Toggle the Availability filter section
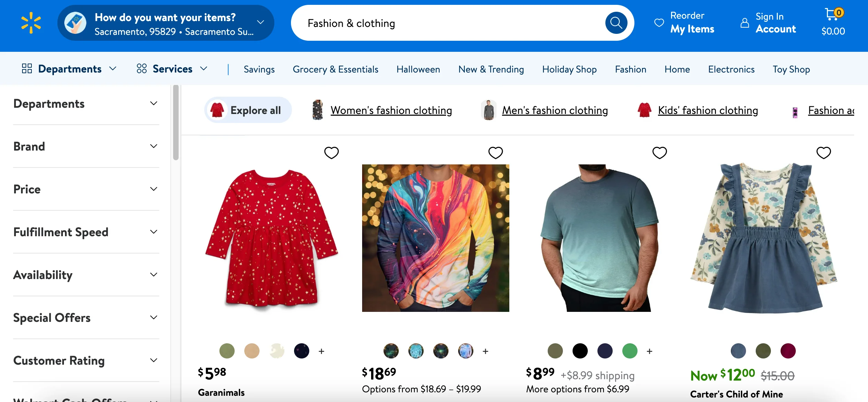This screenshot has width=868, height=402. (x=85, y=274)
